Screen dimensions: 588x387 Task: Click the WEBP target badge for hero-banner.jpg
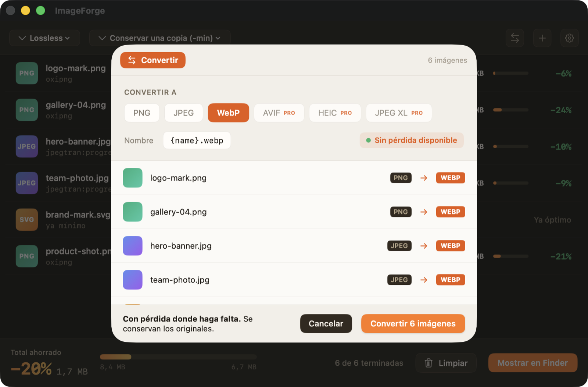point(451,246)
